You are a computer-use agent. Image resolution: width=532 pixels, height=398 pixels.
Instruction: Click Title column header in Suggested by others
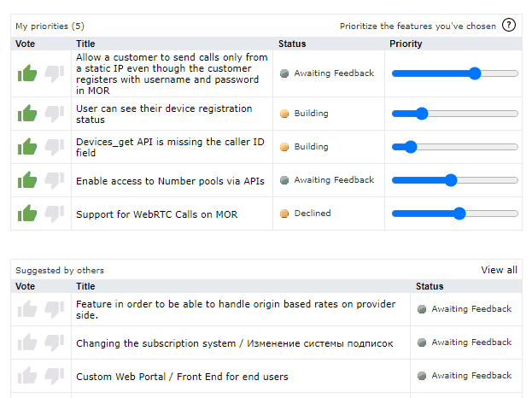85,287
